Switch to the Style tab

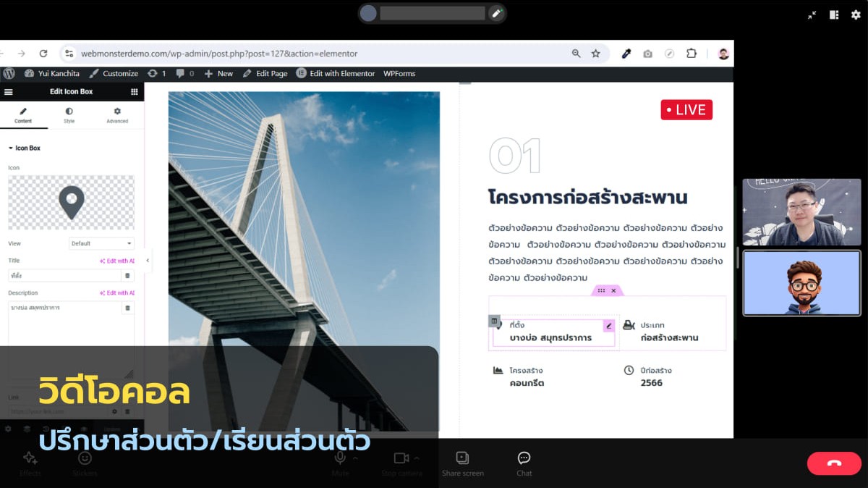click(69, 115)
